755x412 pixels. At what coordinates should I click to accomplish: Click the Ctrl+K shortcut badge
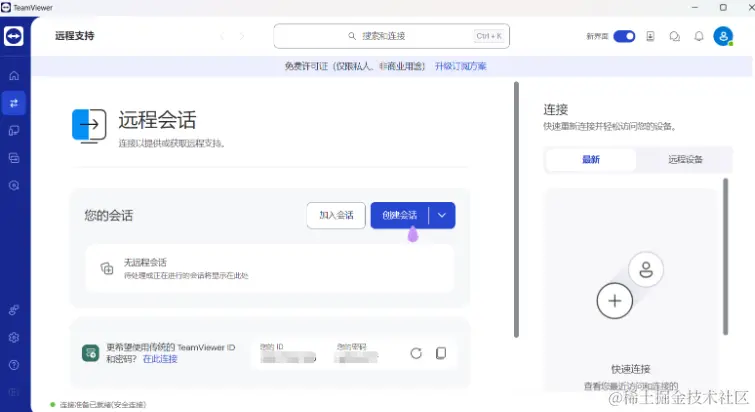click(489, 36)
